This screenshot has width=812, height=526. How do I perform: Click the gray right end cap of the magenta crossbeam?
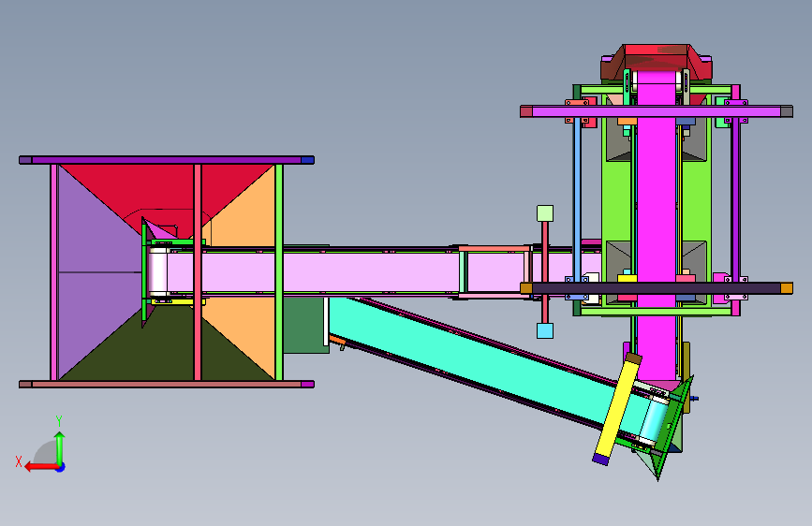click(x=787, y=111)
